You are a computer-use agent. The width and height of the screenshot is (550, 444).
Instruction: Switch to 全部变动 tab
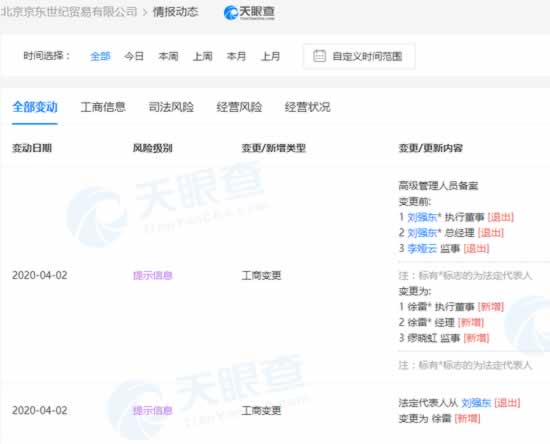(35, 107)
